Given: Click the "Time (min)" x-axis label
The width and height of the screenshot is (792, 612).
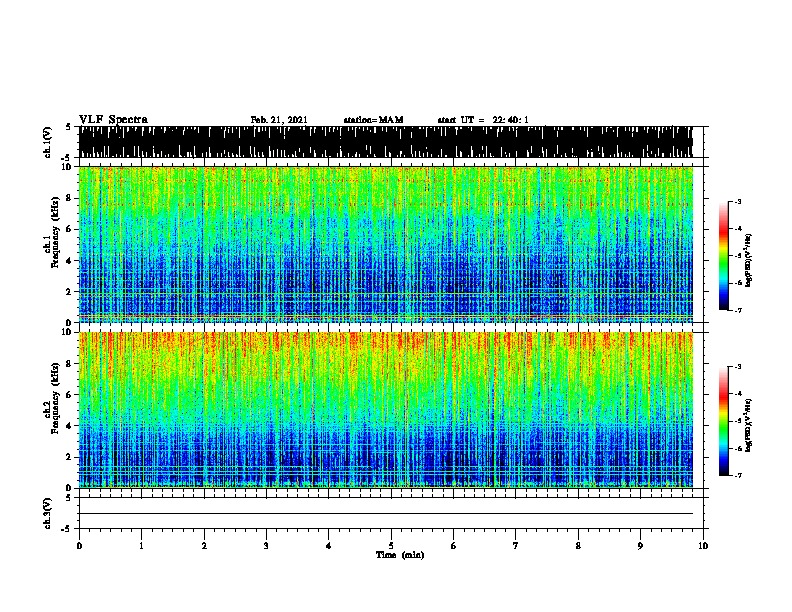Looking at the screenshot, I should pyautogui.click(x=400, y=555).
